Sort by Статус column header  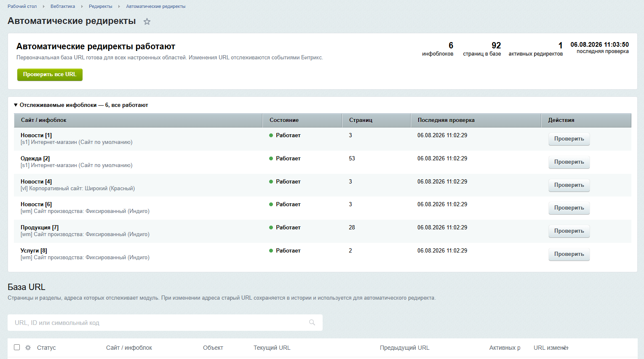click(46, 348)
